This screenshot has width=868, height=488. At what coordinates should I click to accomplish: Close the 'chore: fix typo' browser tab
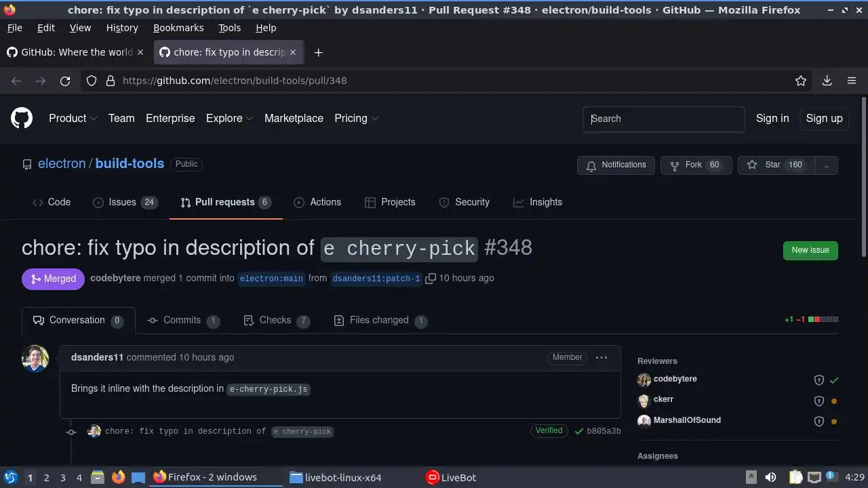point(293,52)
